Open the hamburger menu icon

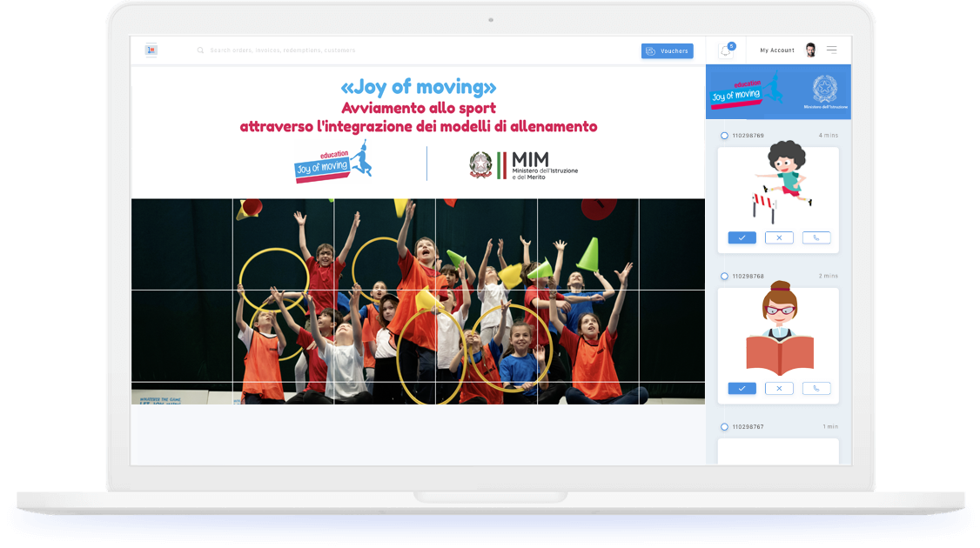(832, 50)
